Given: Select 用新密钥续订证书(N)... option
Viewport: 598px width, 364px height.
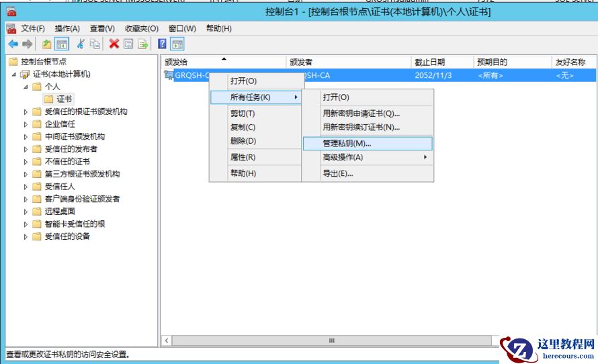Looking at the screenshot, I should pyautogui.click(x=368, y=127).
